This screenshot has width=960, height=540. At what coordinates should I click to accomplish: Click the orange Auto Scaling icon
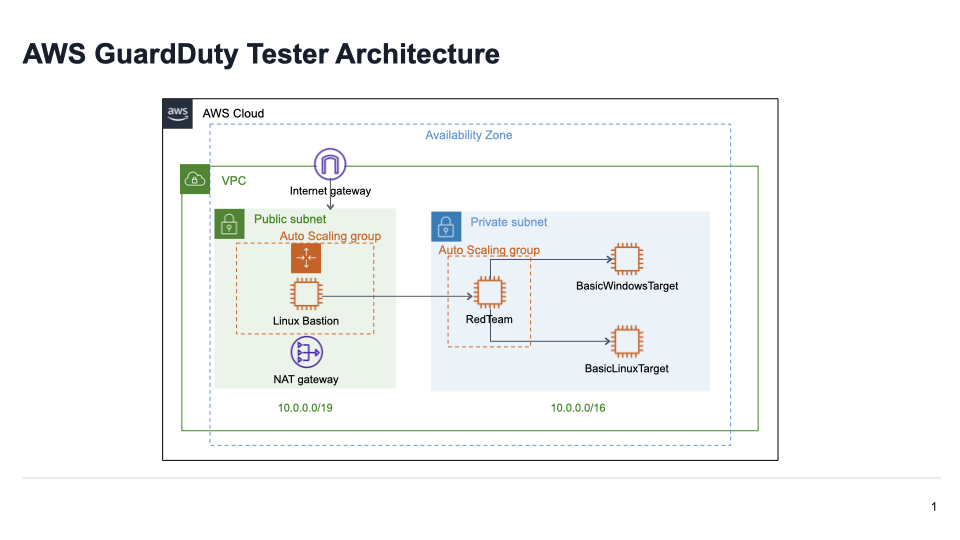tap(306, 258)
